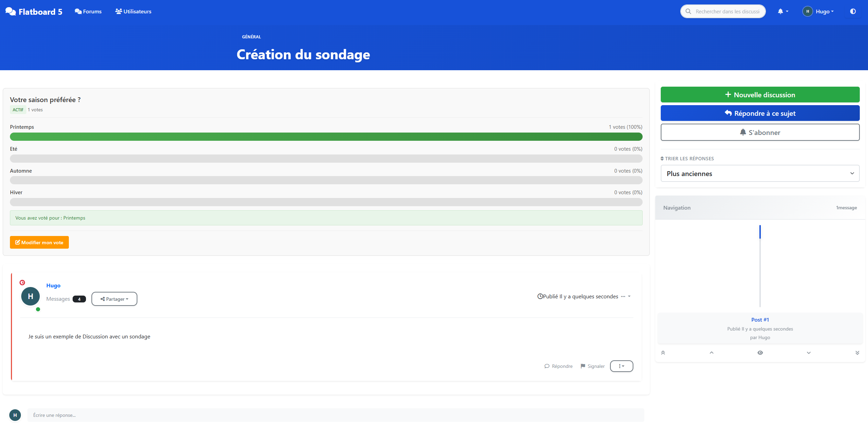The image size is (868, 423).
Task: Open Plus anciennes sort dropdown
Action: click(x=760, y=174)
